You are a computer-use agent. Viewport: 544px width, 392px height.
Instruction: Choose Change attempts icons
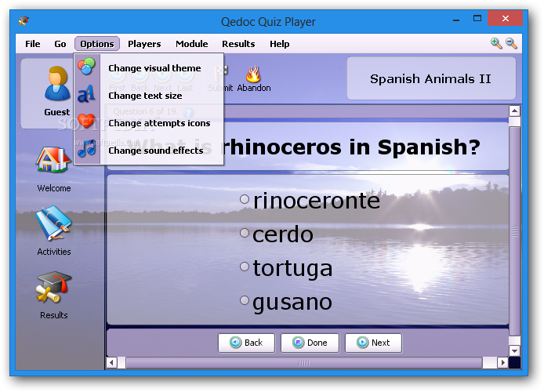[149, 123]
